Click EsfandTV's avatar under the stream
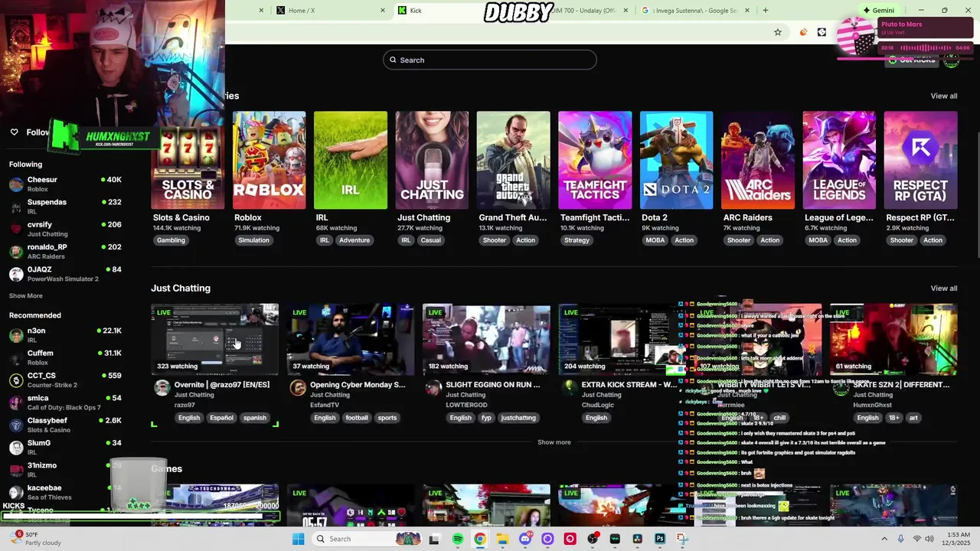 pos(298,388)
